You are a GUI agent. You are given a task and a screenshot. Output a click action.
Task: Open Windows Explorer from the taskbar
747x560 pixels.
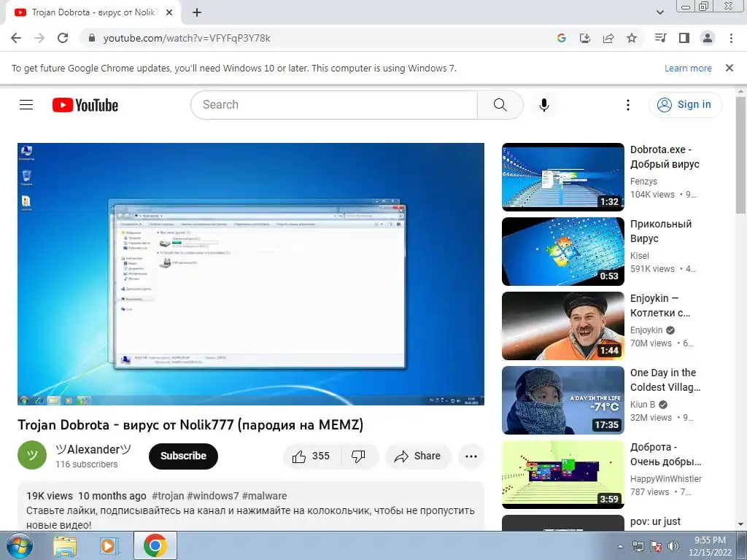(65, 546)
